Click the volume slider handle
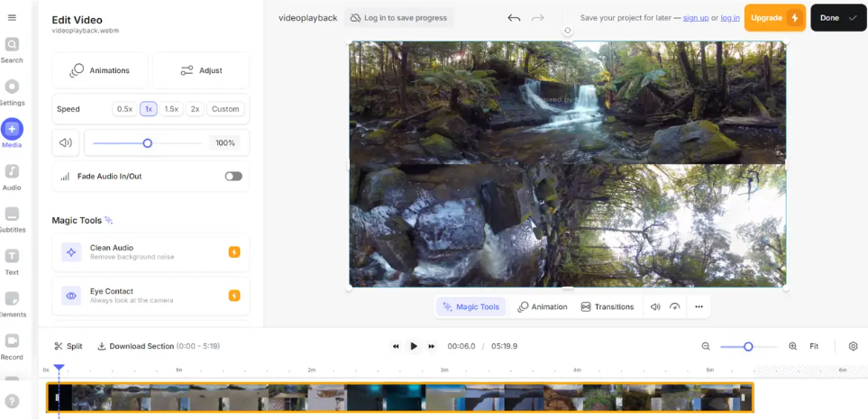 (x=147, y=143)
